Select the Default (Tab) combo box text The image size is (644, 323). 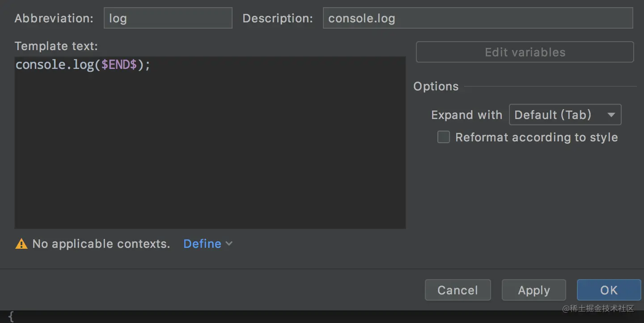click(553, 115)
